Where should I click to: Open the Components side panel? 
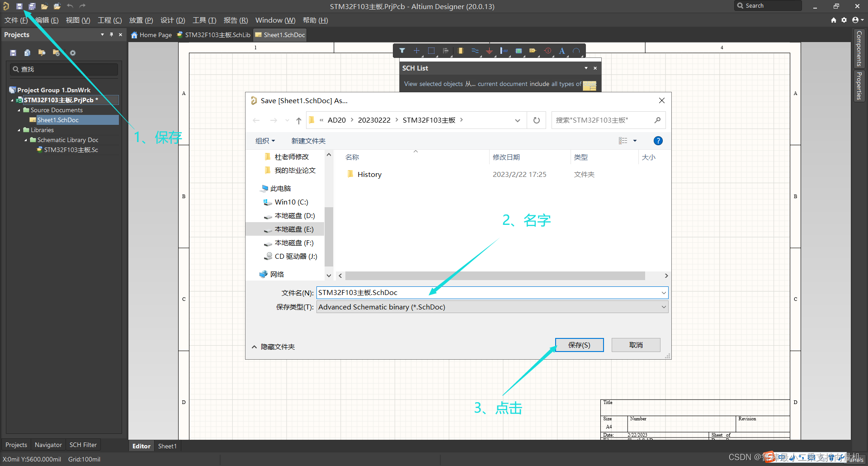[x=859, y=48]
